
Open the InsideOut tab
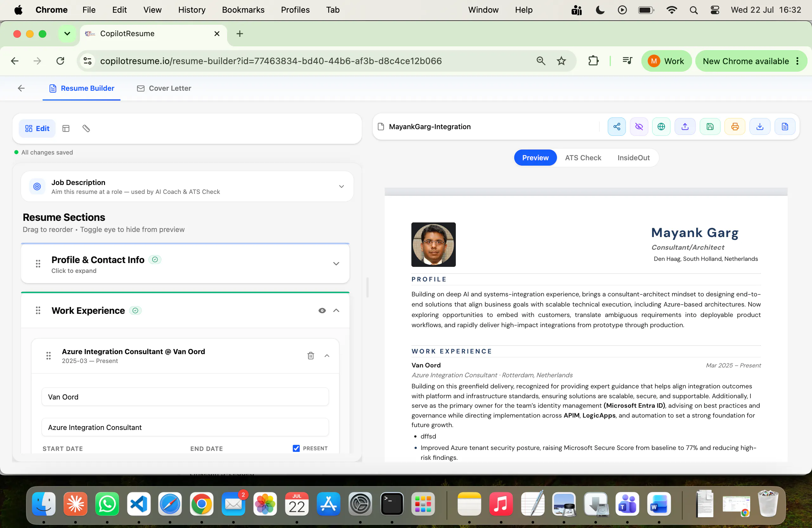[633, 158]
